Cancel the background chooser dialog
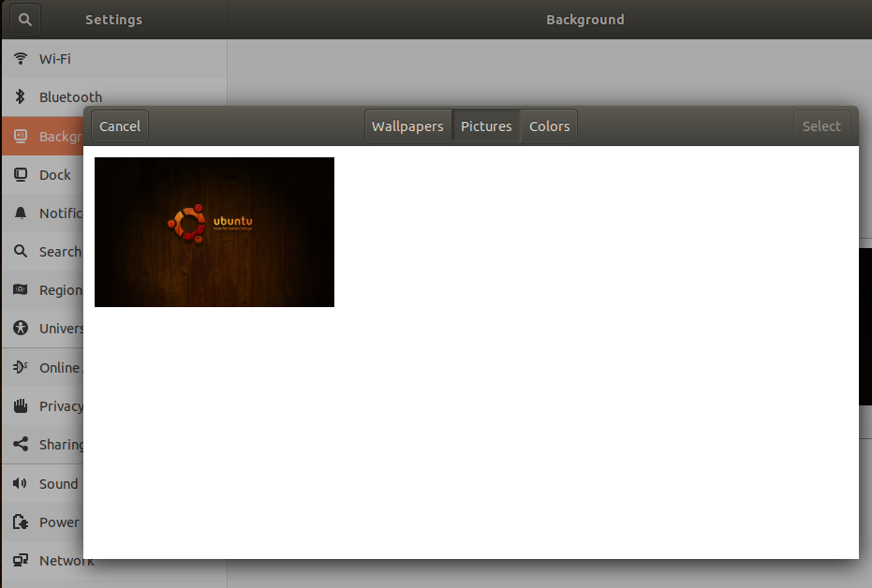 point(120,126)
